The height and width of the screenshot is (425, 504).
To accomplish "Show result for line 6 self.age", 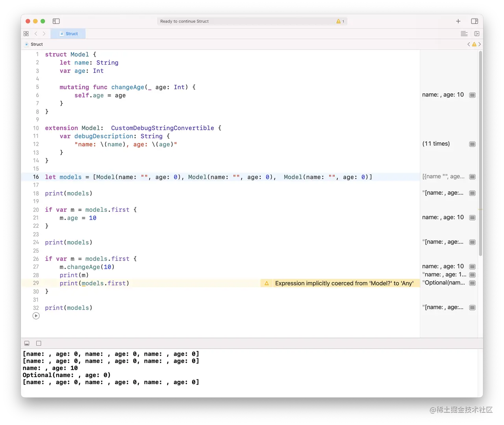I will (472, 95).
